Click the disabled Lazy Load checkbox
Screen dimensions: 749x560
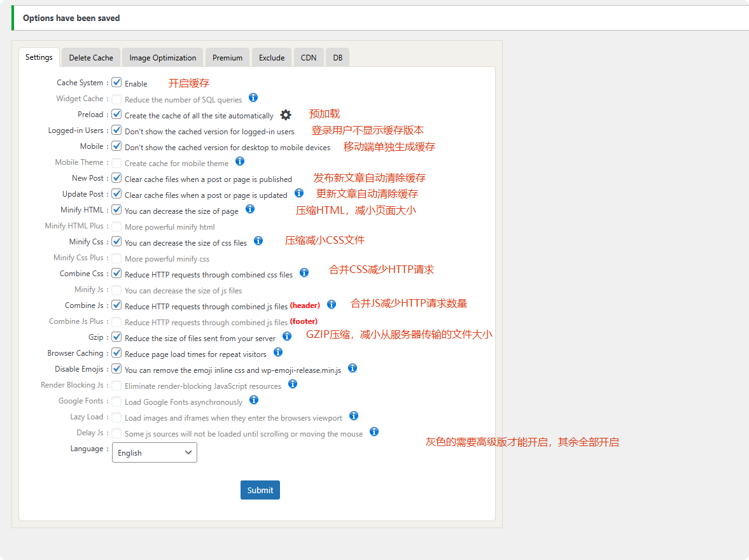pyautogui.click(x=116, y=417)
